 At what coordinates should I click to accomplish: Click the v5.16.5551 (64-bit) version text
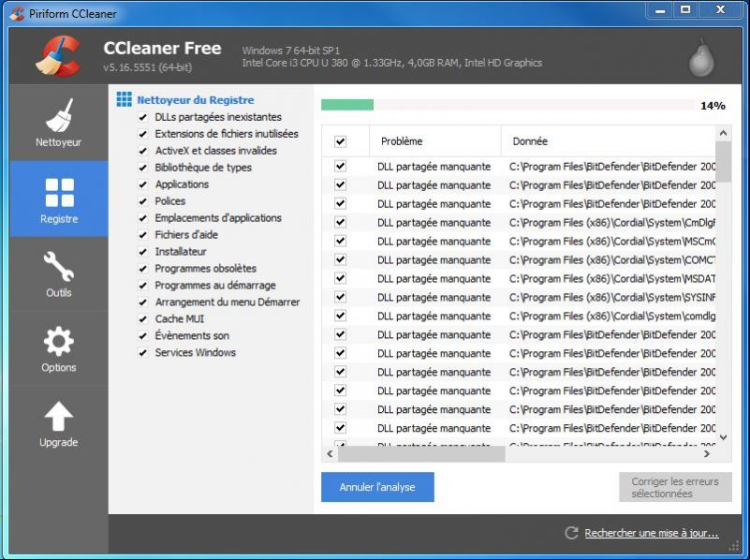coord(147,67)
